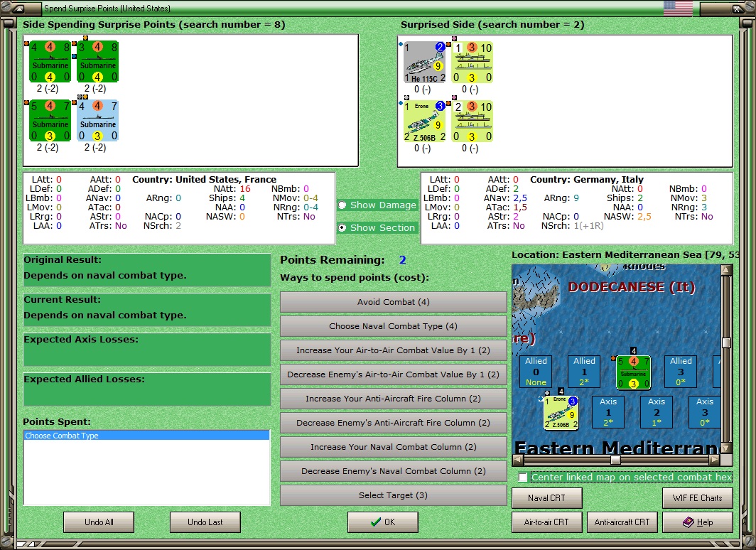Image resolution: width=756 pixels, height=550 pixels.
Task: Select the Show Section radio button
Action: click(x=342, y=227)
